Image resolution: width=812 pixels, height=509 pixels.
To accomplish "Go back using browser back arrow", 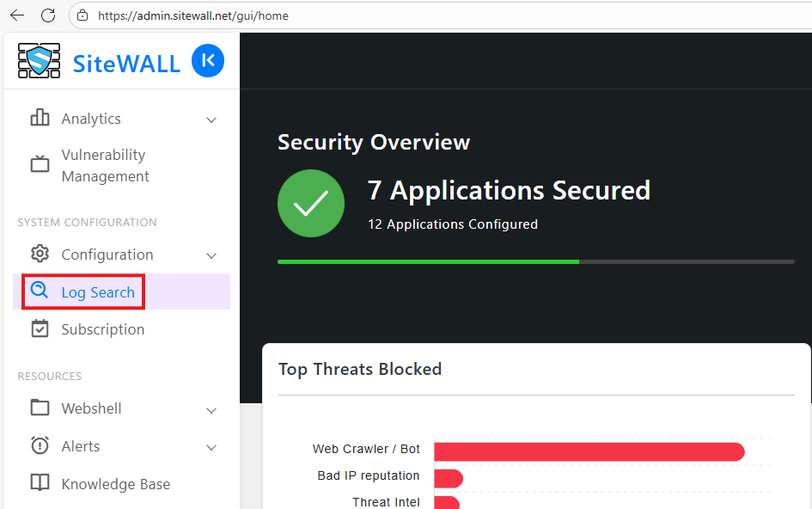I will click(x=17, y=15).
